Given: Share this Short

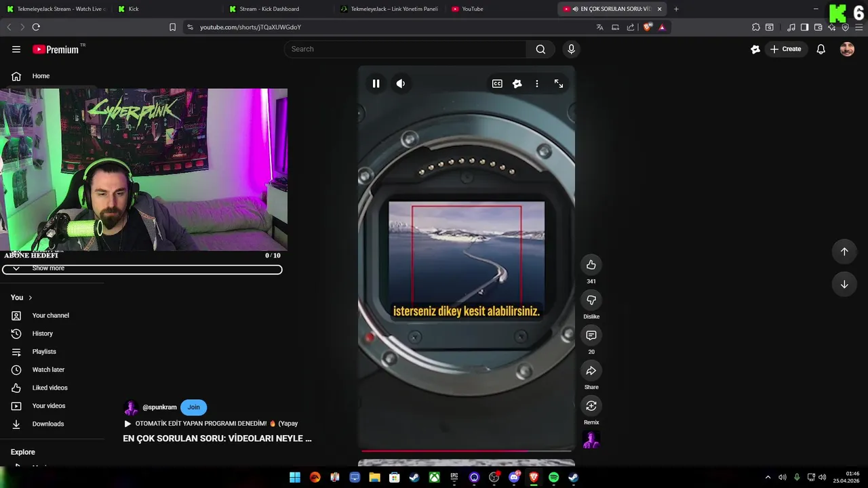Looking at the screenshot, I should pos(591,370).
